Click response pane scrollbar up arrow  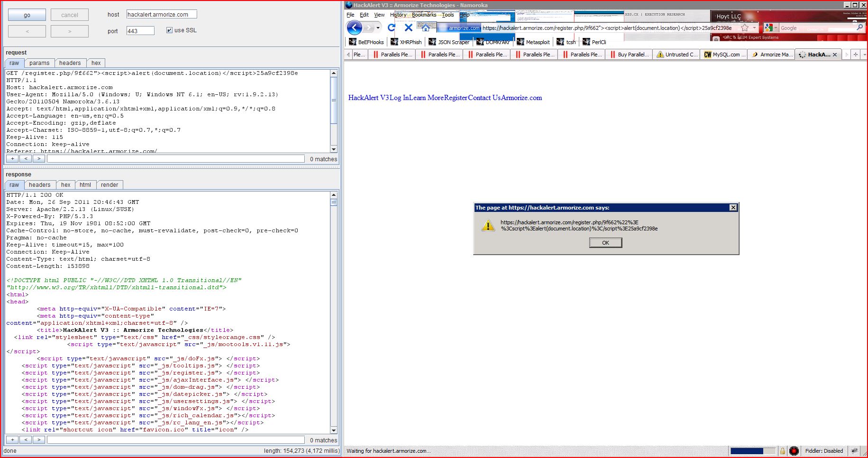tap(334, 195)
